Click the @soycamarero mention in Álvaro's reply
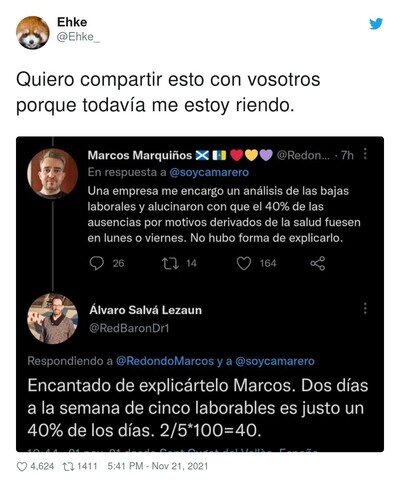 275,361
